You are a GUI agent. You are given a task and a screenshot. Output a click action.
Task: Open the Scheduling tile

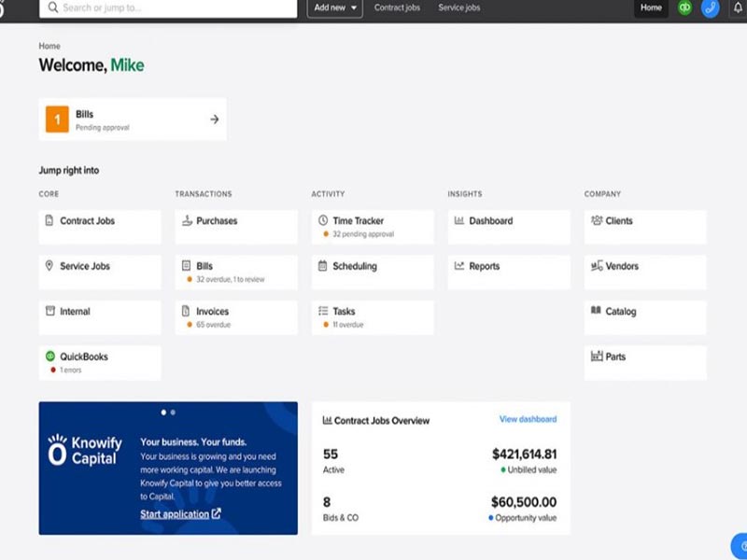click(x=373, y=273)
